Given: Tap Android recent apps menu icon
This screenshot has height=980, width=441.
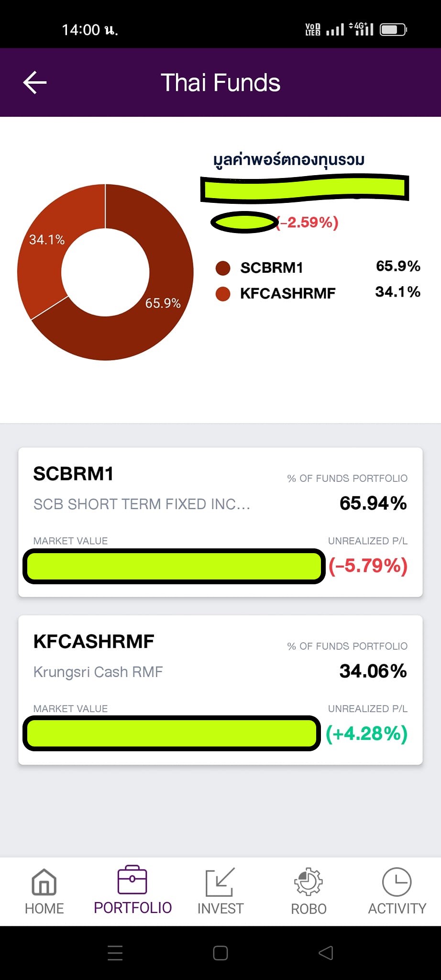Looking at the screenshot, I should click(x=115, y=953).
